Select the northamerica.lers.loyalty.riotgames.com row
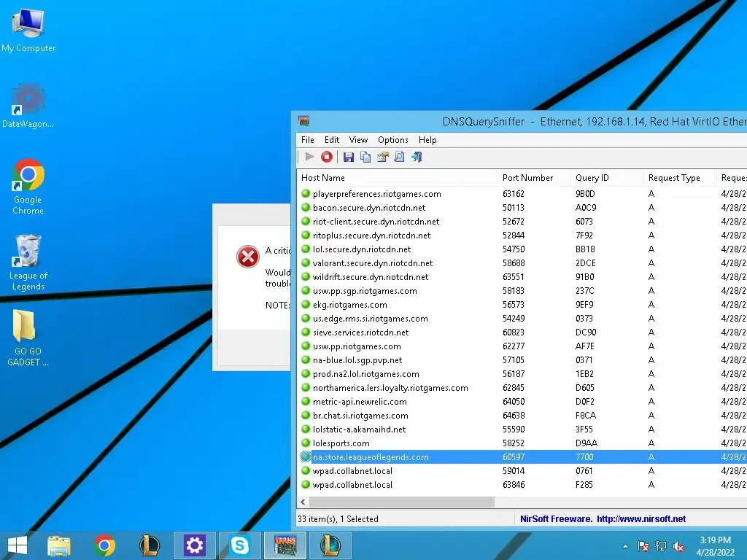This screenshot has height=560, width=747. pyautogui.click(x=522, y=388)
